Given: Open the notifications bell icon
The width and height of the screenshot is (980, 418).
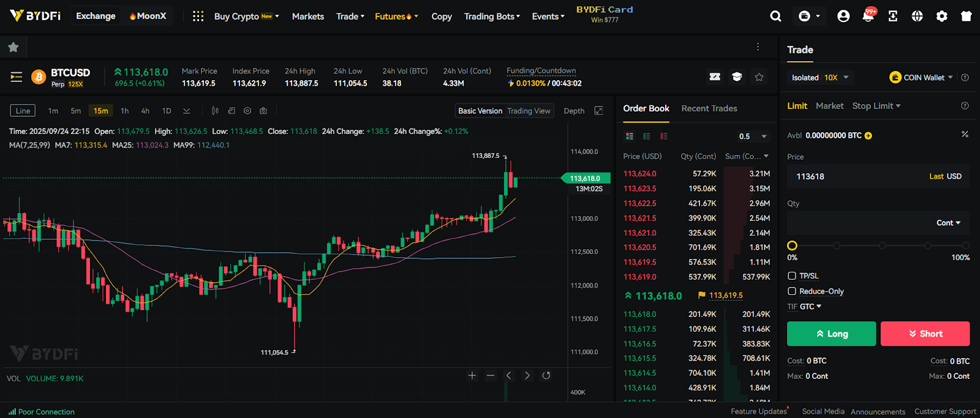Looking at the screenshot, I should pyautogui.click(x=867, y=17).
